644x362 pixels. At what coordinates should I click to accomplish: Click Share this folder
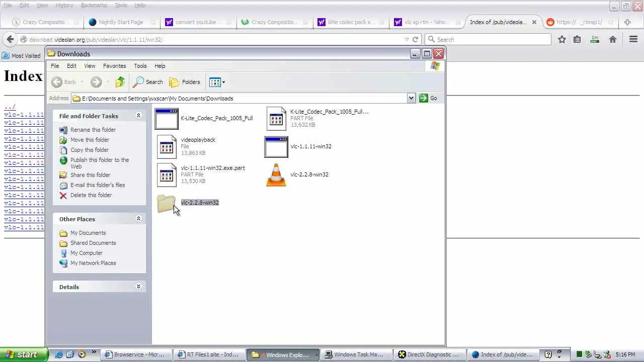90,175
